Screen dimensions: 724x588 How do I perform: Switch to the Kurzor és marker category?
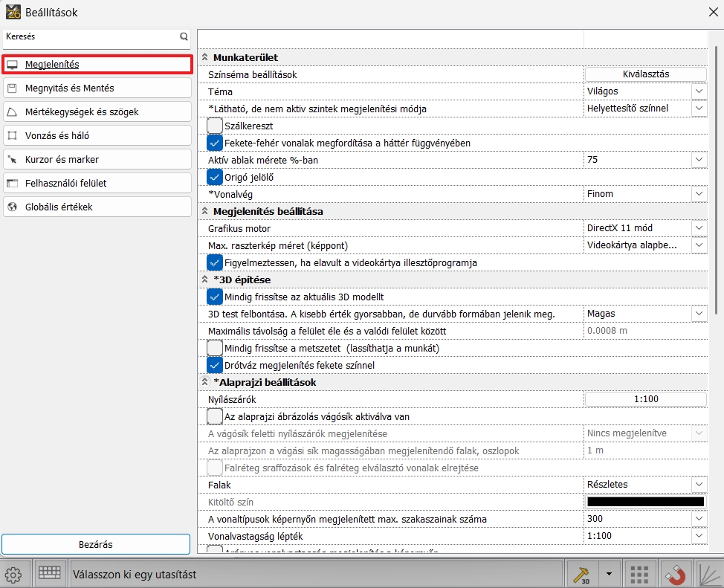tap(97, 159)
